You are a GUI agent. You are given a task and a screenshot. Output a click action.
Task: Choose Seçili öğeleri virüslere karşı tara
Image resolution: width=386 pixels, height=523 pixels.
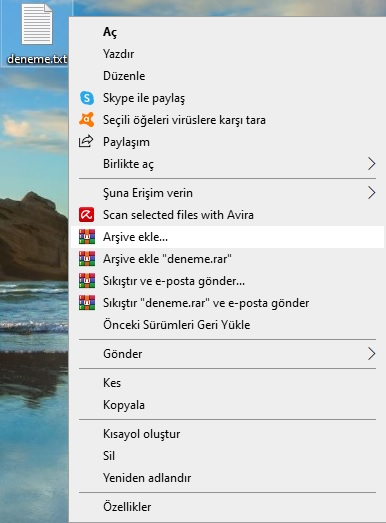click(x=227, y=120)
